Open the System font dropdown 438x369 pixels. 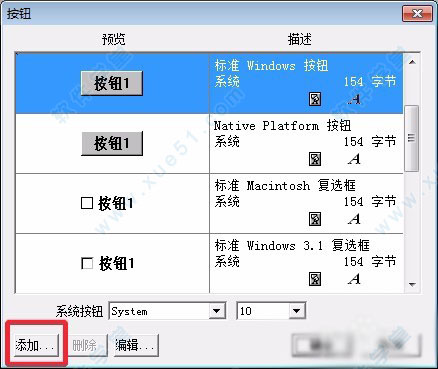click(217, 311)
